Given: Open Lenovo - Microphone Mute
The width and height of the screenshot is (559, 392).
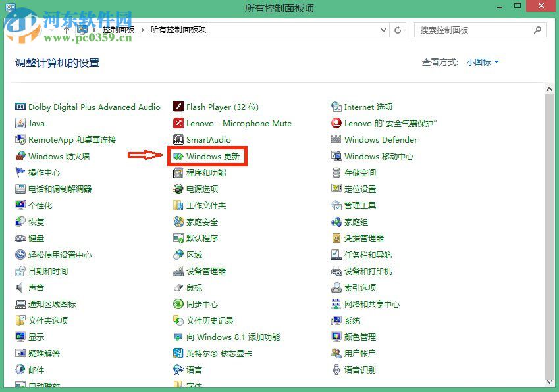Looking at the screenshot, I should [234, 123].
